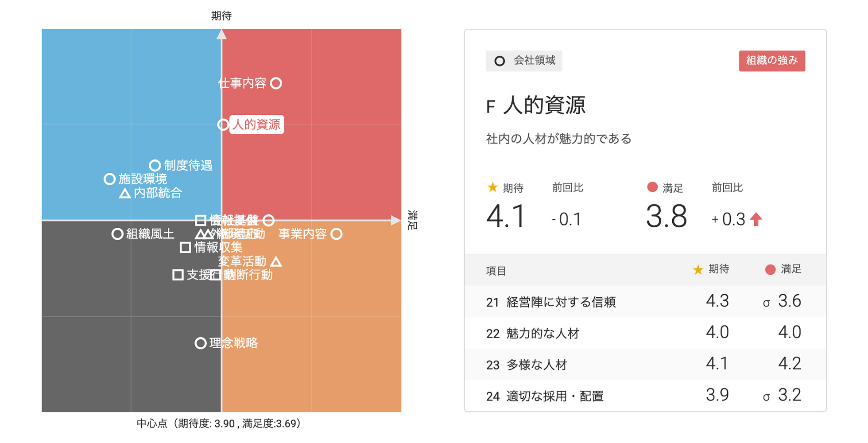Select the 情報収集 square marker
The width and height of the screenshot is (868, 443).
pyautogui.click(x=185, y=247)
